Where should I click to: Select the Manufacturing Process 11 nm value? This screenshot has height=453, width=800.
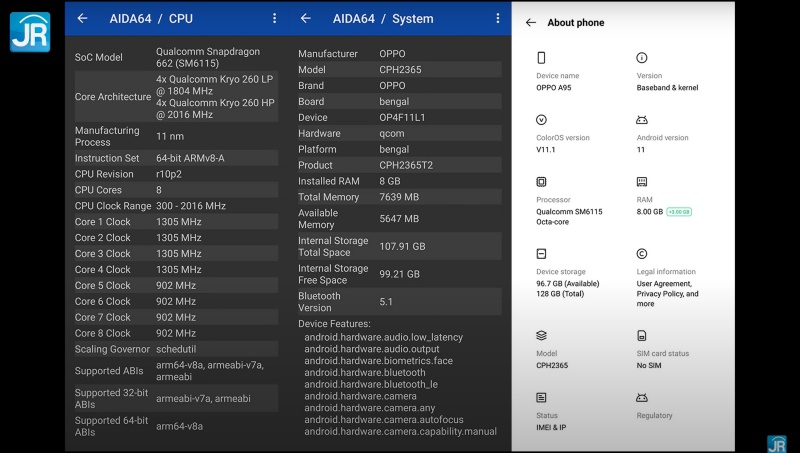click(x=170, y=136)
